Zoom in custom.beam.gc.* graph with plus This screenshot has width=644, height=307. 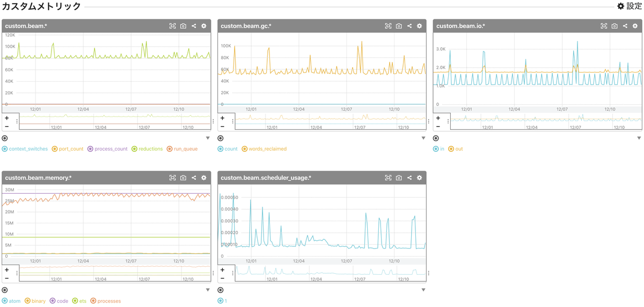222,118
